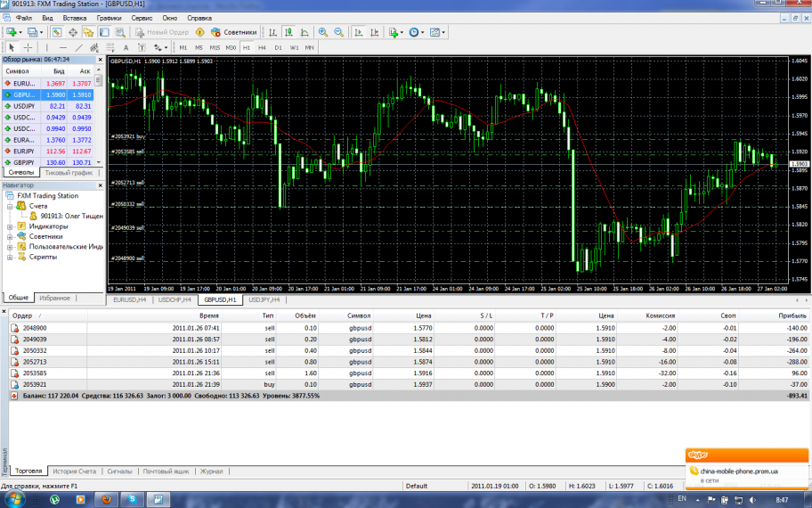This screenshot has width=812, height=508.
Task: Switch chart to line chart mode
Action: click(304, 32)
